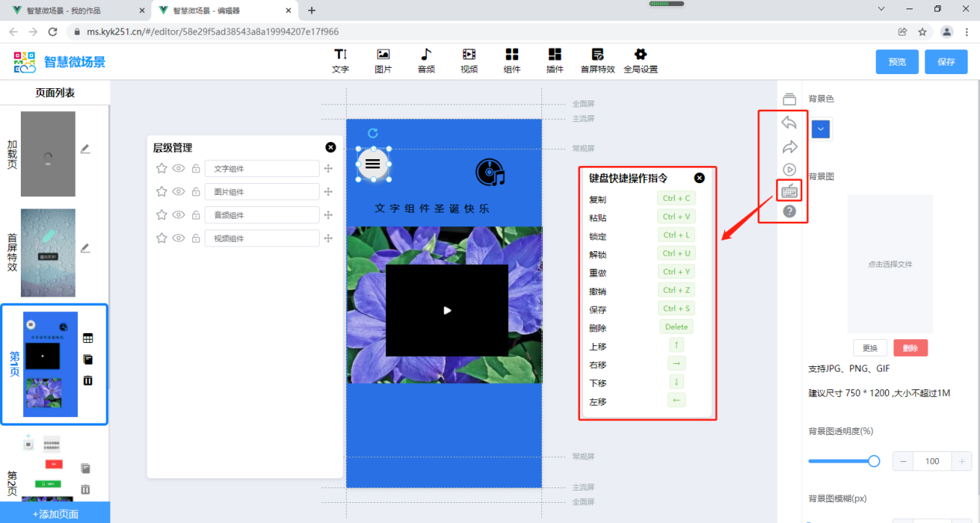Click the 预览 preview button

(x=897, y=62)
